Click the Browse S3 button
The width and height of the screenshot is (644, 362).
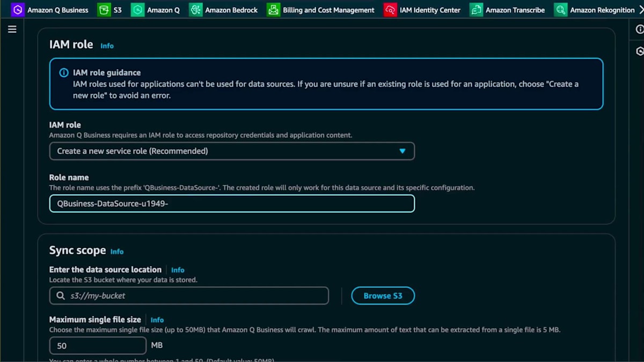(x=383, y=295)
